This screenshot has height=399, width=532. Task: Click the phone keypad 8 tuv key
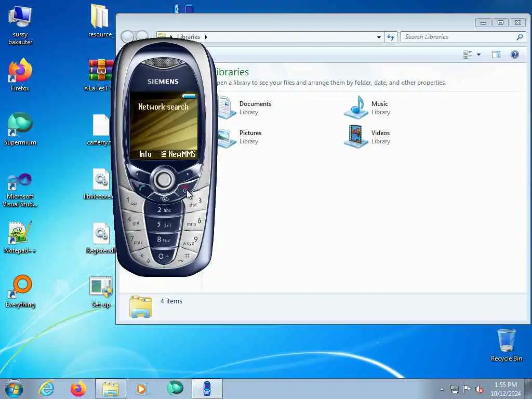(164, 240)
